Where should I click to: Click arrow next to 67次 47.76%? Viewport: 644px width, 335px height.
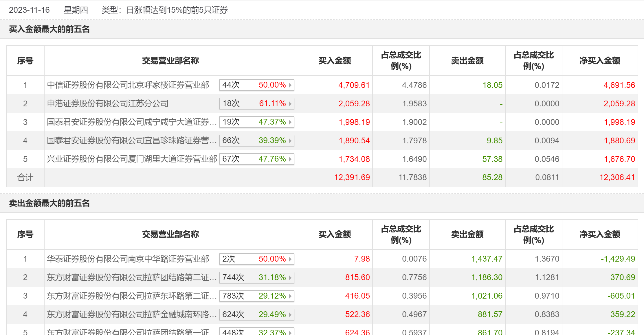290,159
